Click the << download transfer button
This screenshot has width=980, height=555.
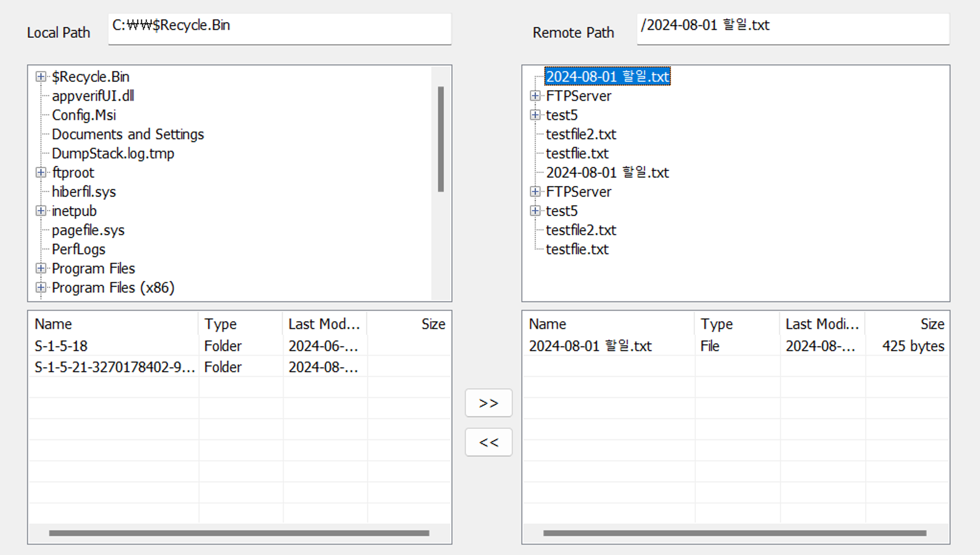click(x=489, y=442)
